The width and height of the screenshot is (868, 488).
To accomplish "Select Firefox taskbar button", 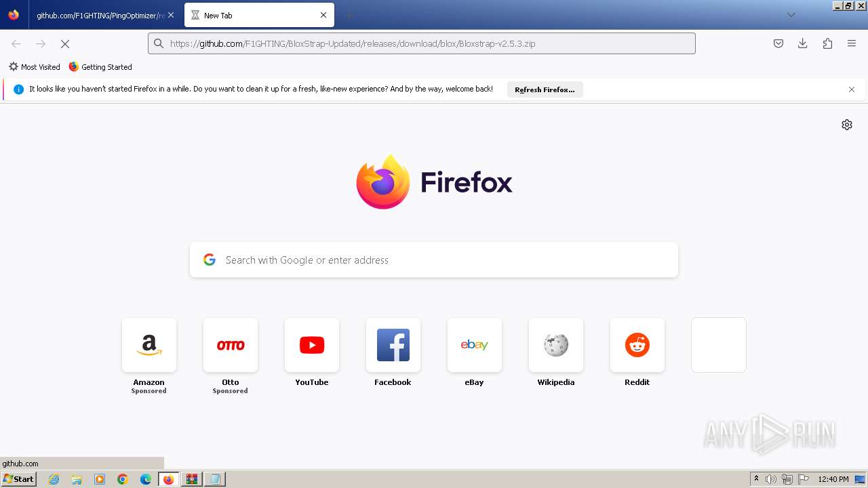I will (169, 479).
